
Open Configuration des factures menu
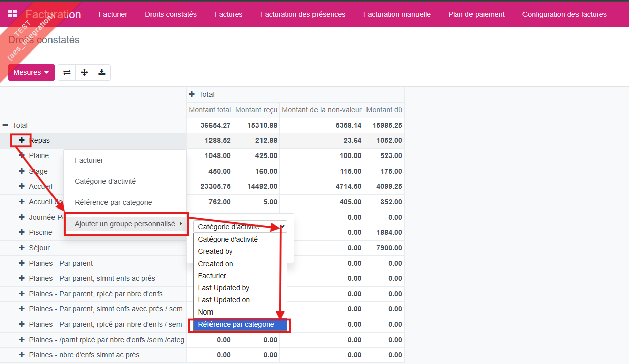pyautogui.click(x=564, y=14)
